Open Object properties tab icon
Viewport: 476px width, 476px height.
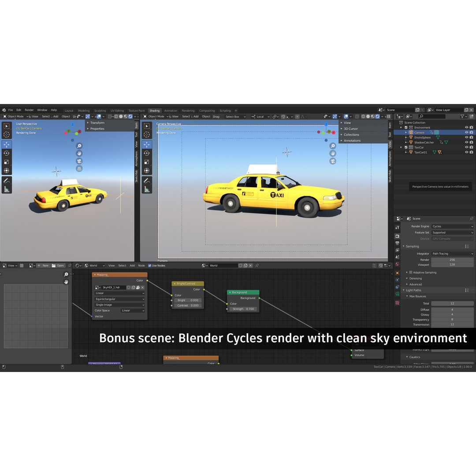(398, 273)
